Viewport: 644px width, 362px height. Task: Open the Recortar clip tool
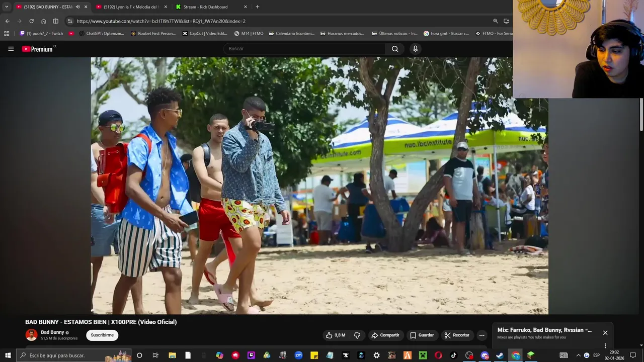[457, 335]
